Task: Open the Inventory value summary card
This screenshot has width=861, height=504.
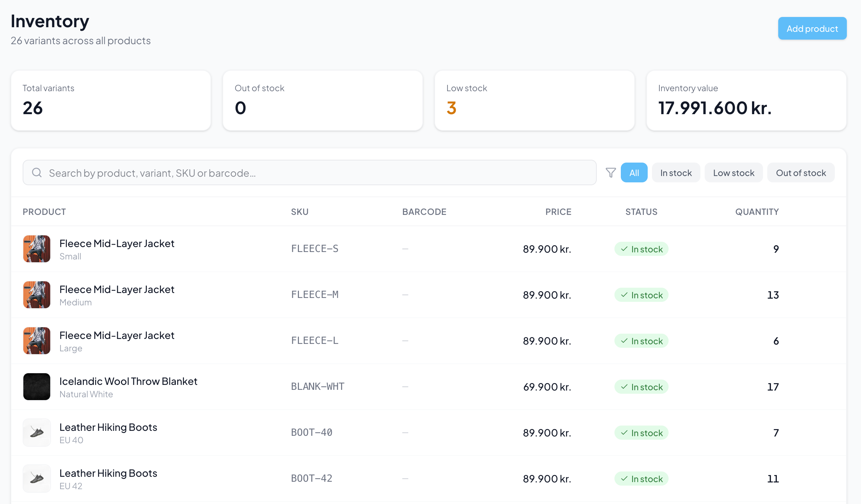Action: (746, 101)
